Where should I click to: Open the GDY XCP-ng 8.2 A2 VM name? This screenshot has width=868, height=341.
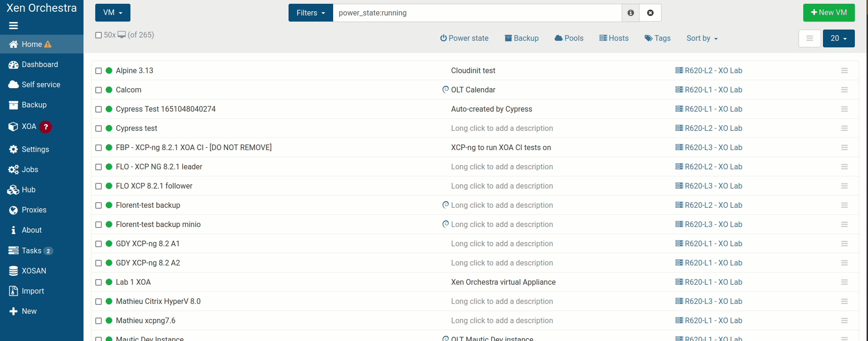tap(148, 263)
